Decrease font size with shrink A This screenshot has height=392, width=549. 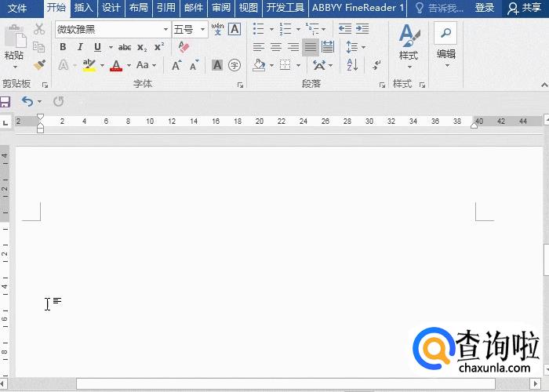[x=194, y=65]
